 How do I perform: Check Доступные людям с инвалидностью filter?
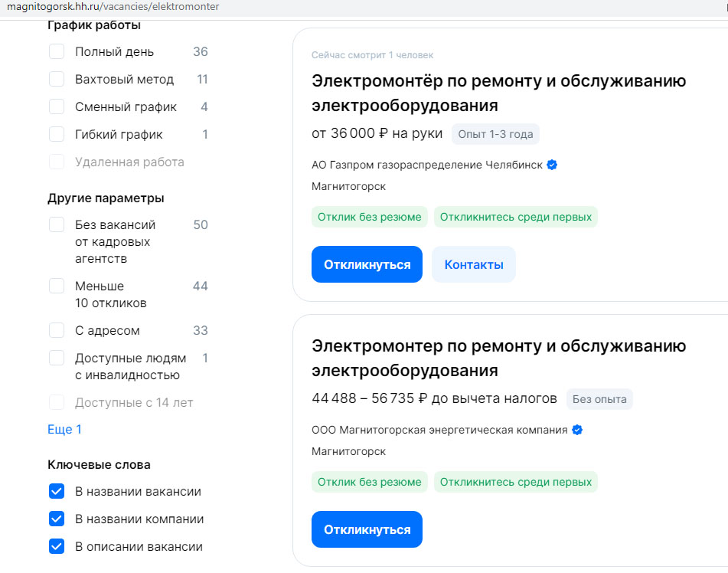[57, 359]
